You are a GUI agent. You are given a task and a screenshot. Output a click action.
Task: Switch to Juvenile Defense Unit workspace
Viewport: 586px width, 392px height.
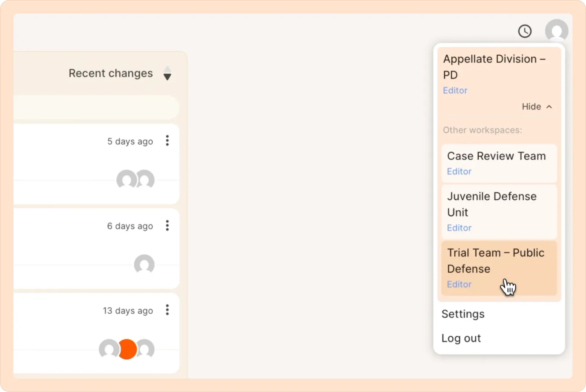pos(499,212)
